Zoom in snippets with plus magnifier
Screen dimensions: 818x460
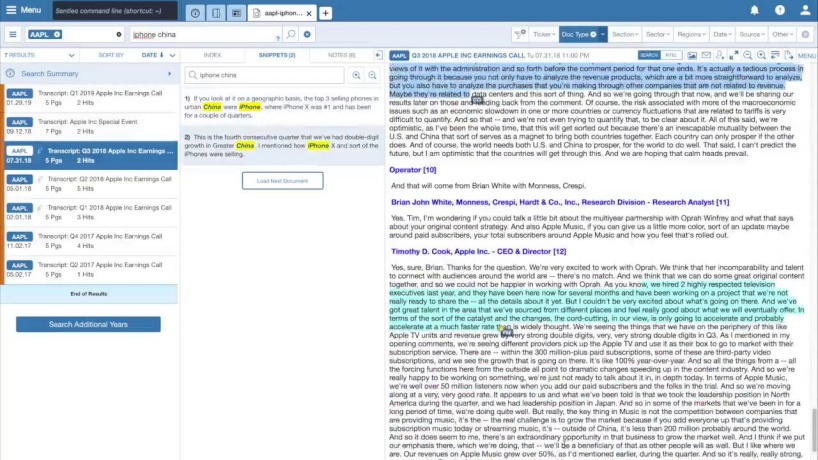(356, 75)
